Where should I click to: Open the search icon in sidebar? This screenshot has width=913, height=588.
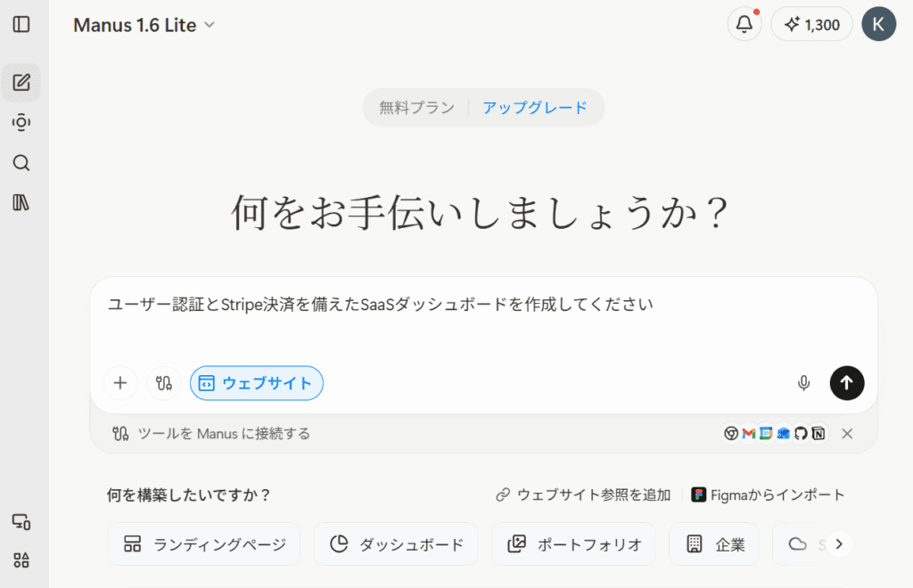(x=21, y=163)
